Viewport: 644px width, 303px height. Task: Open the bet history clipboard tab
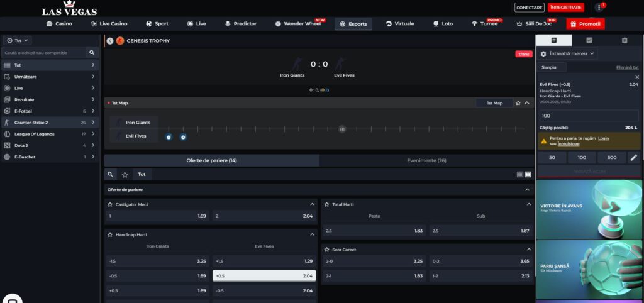(x=625, y=40)
